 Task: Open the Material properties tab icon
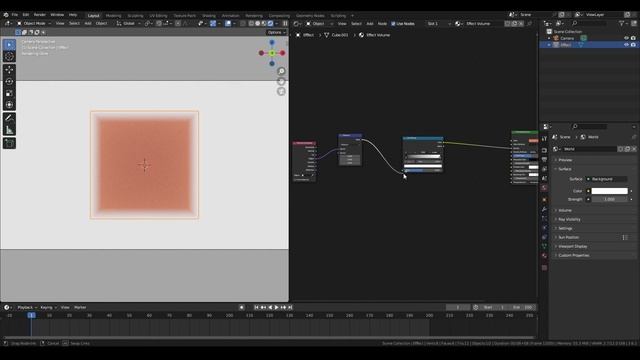click(x=544, y=256)
